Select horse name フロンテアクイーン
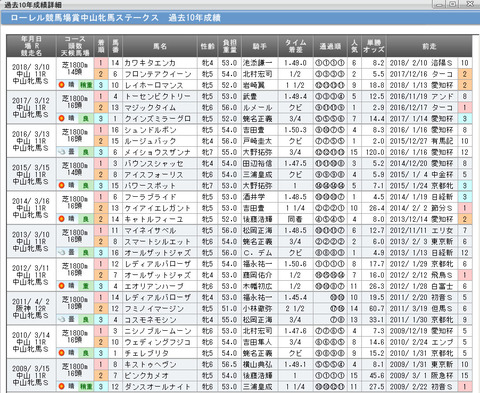The width and height of the screenshot is (480, 393). pos(158,74)
